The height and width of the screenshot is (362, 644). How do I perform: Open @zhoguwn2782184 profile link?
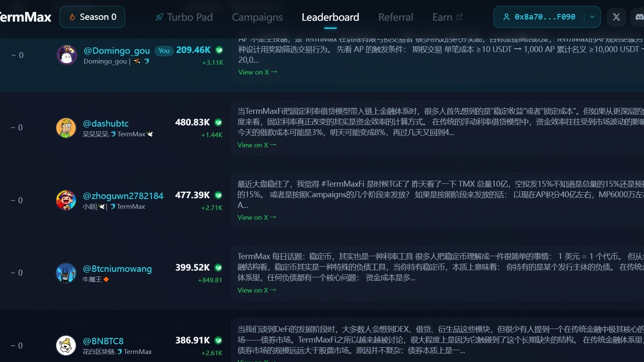click(123, 196)
